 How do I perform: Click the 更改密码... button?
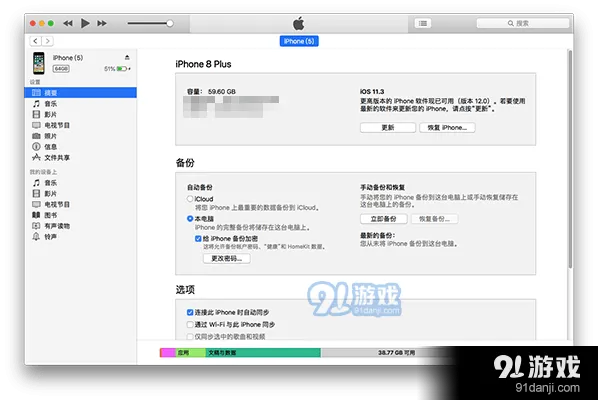point(227,259)
